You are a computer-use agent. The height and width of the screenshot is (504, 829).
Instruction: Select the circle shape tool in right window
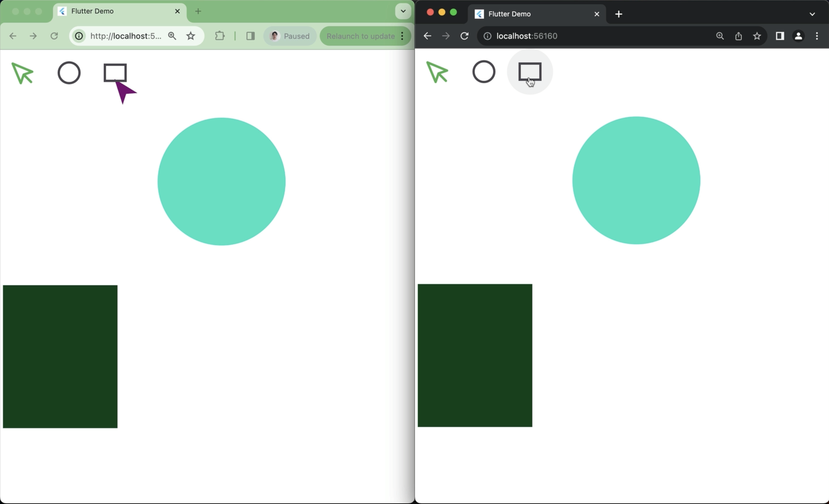tap(484, 72)
